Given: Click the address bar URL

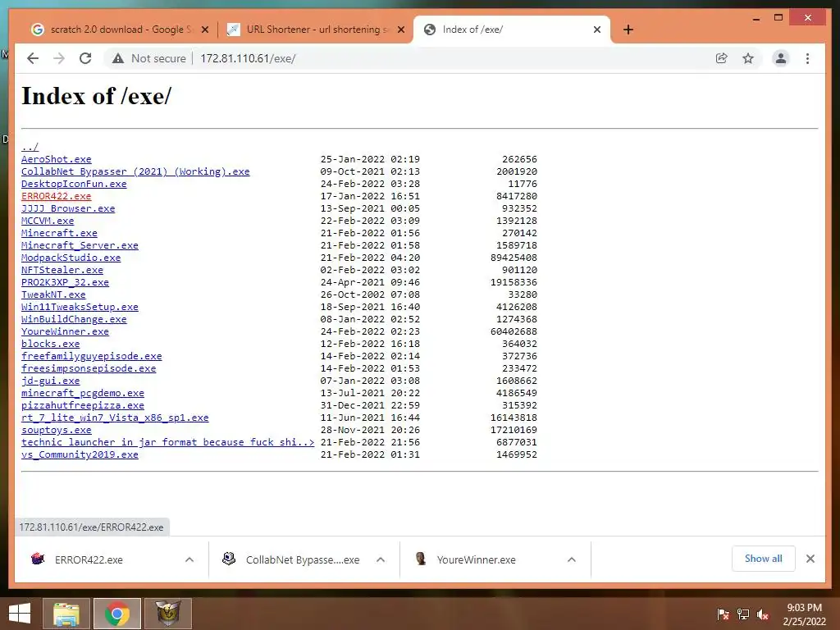Looking at the screenshot, I should tap(248, 58).
